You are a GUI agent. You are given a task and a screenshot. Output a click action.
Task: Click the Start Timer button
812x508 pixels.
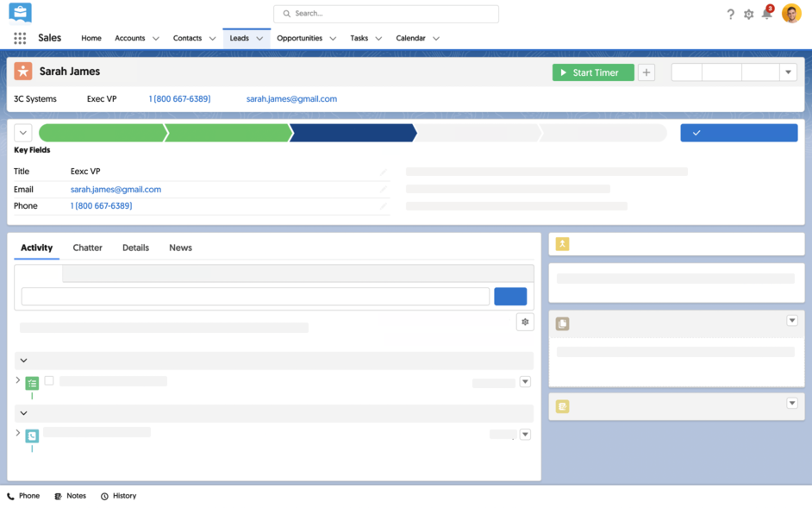(593, 72)
